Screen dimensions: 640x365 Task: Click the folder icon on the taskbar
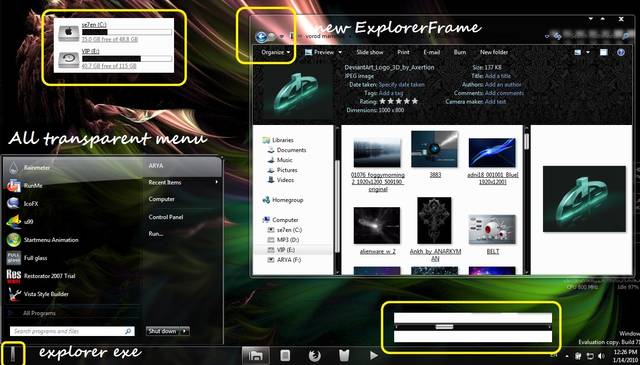point(256,355)
